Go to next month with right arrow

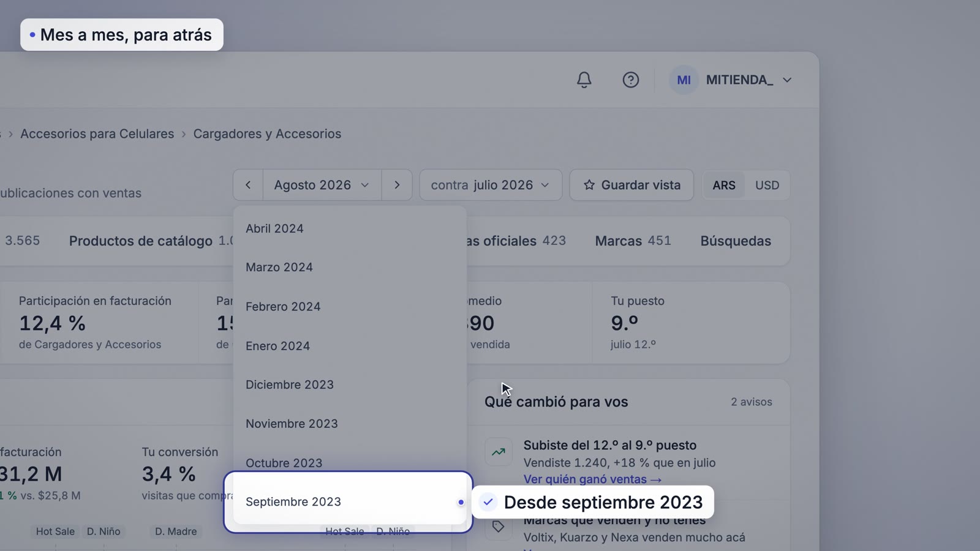pyautogui.click(x=397, y=185)
